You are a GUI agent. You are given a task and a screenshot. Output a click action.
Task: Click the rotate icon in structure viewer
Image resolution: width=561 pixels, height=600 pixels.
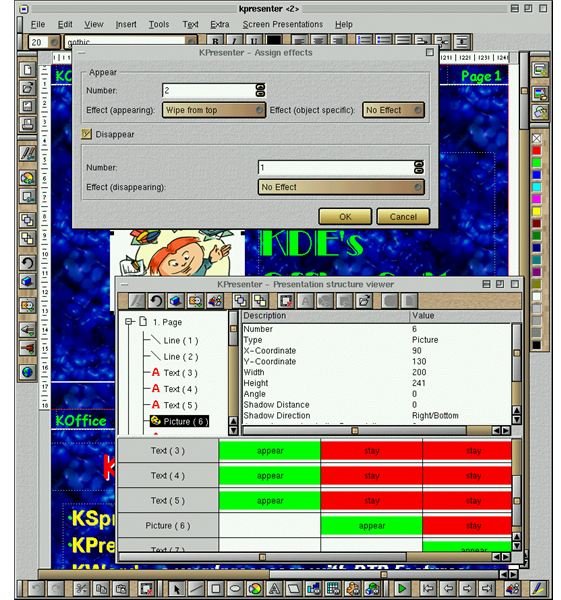tap(156, 301)
